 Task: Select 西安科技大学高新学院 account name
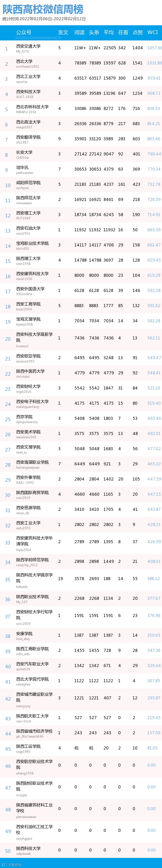click(x=34, y=337)
